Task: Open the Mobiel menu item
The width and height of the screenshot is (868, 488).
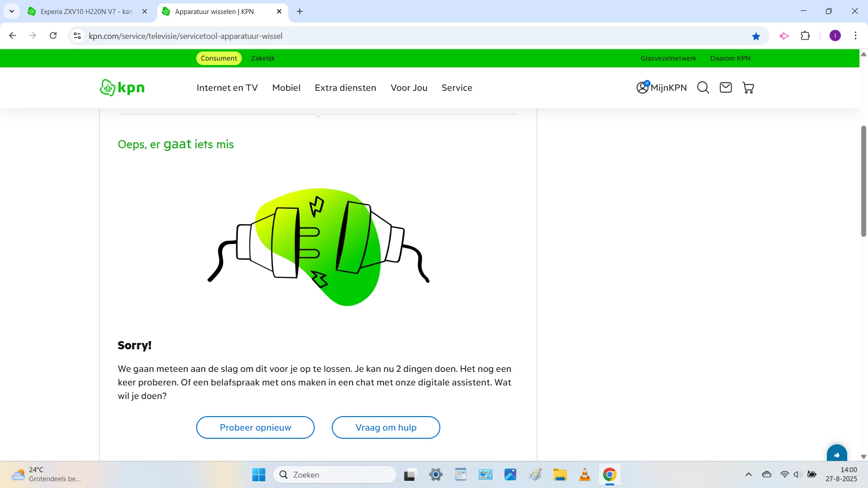Action: click(286, 88)
